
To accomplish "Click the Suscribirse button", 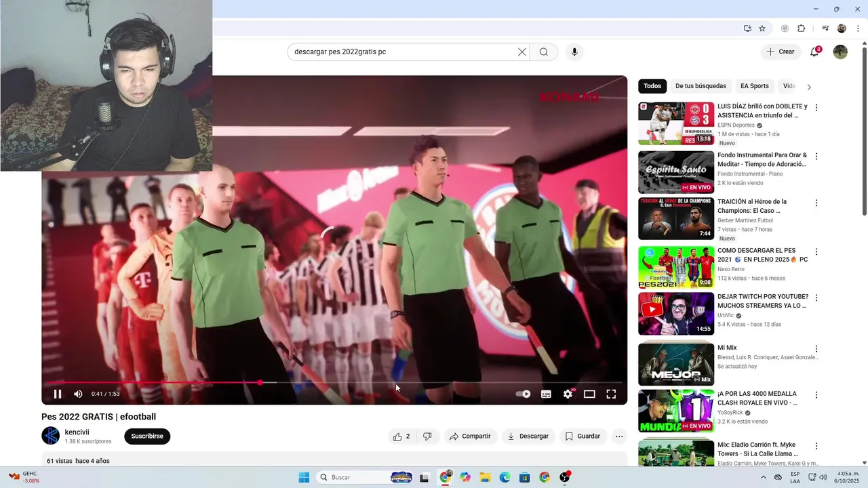I will [147, 436].
